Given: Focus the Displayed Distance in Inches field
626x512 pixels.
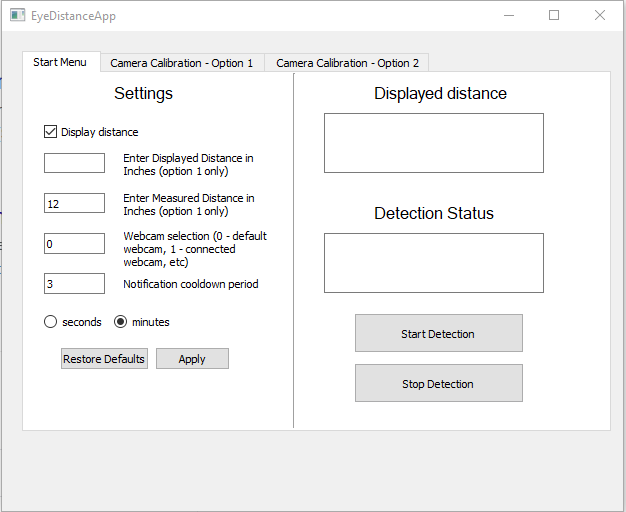Looking at the screenshot, I should coord(74,163).
